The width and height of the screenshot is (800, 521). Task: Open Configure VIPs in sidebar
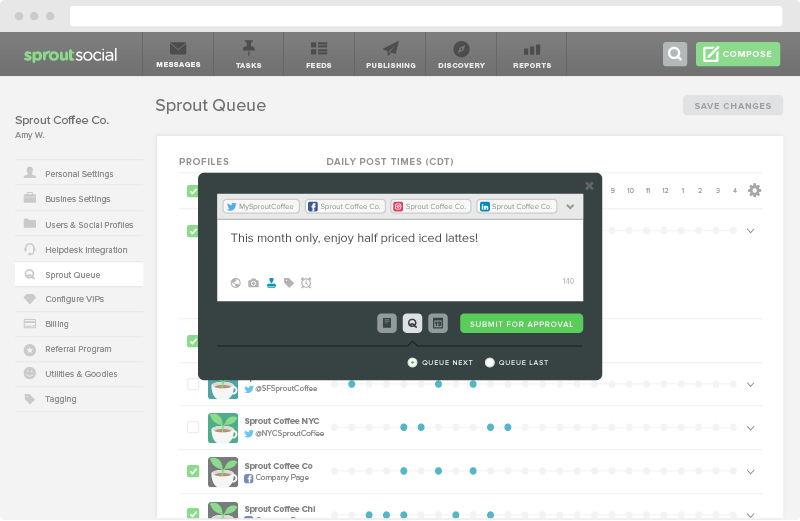[x=79, y=299]
